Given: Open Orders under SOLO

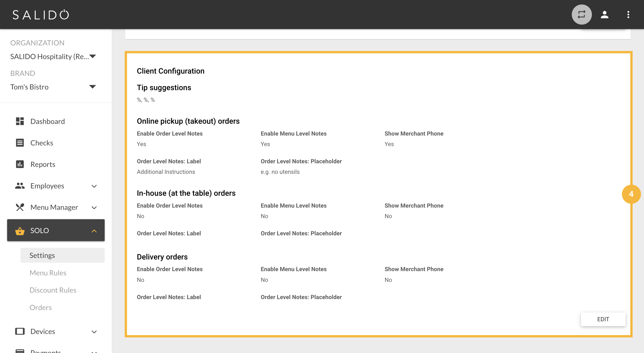Looking at the screenshot, I should click(x=41, y=307).
